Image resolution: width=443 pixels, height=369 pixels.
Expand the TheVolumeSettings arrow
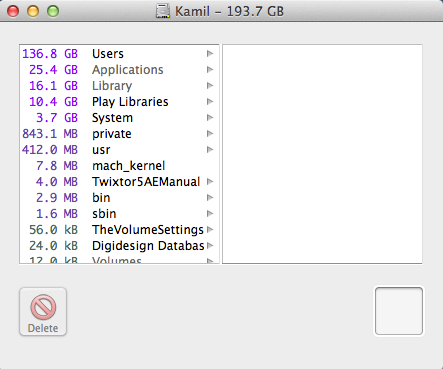[210, 230]
